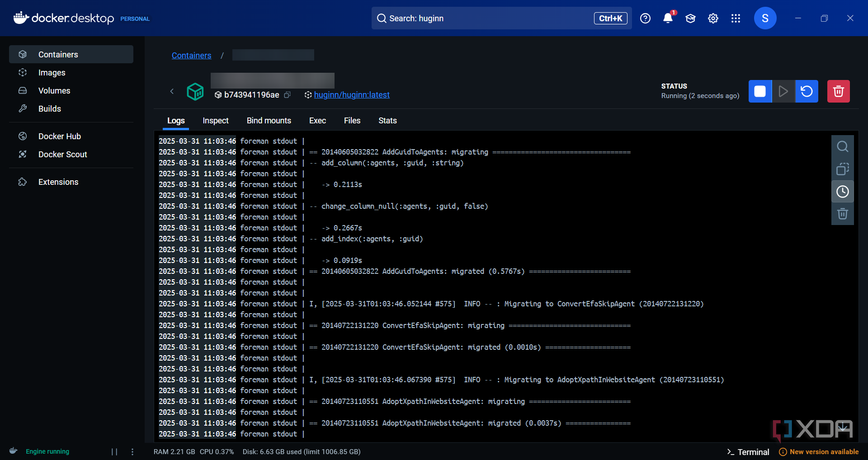Go back using the left chevron
The height and width of the screenshot is (460, 868).
click(x=172, y=91)
